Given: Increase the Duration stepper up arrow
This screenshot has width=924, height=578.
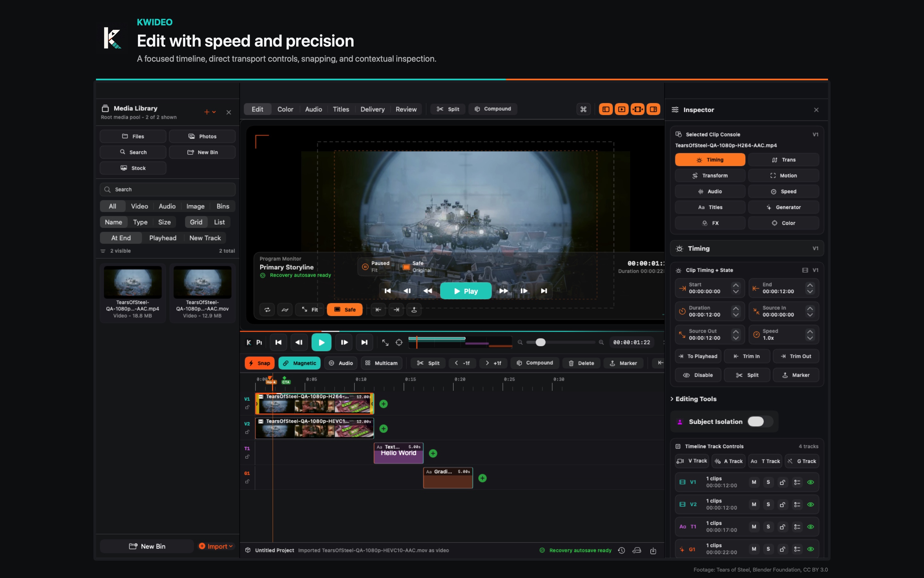Looking at the screenshot, I should click(736, 309).
